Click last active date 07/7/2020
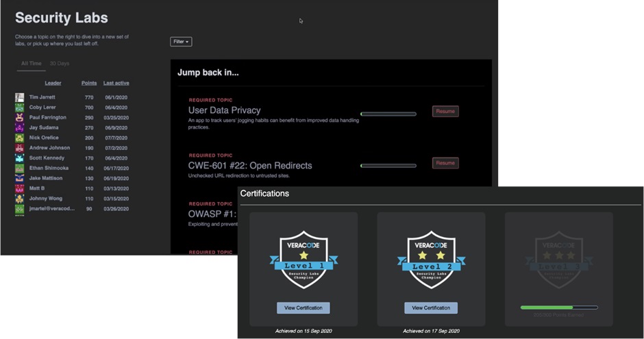The image size is (644, 339). point(116,138)
